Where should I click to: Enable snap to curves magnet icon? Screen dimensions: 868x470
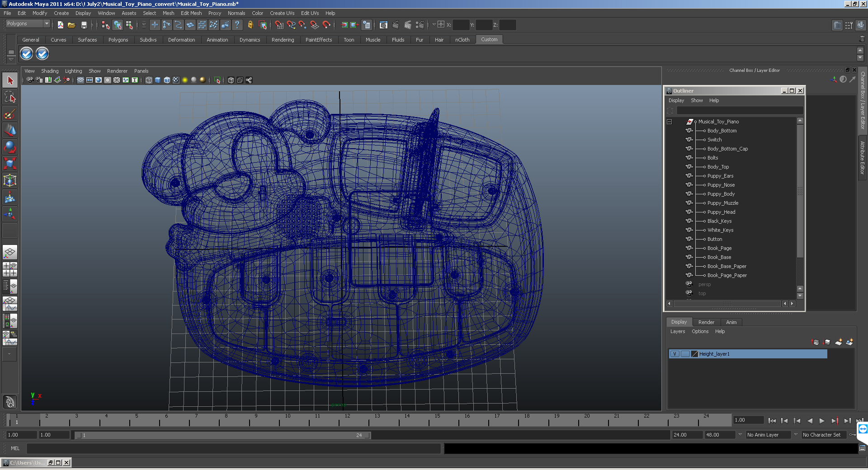coord(291,25)
